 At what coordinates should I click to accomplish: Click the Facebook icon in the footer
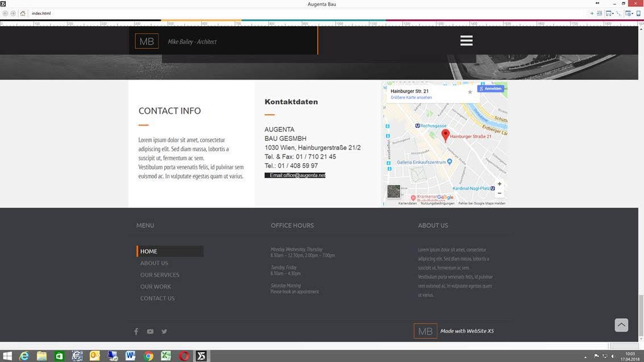pyautogui.click(x=136, y=331)
